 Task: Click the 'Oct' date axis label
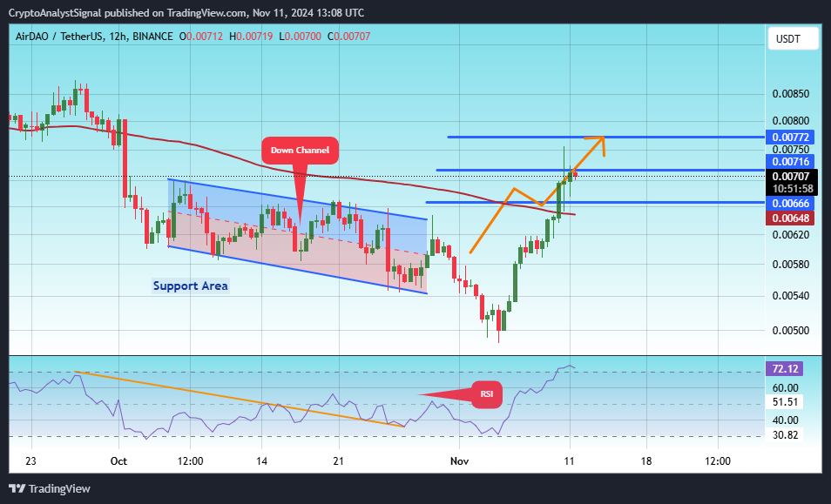point(118,461)
